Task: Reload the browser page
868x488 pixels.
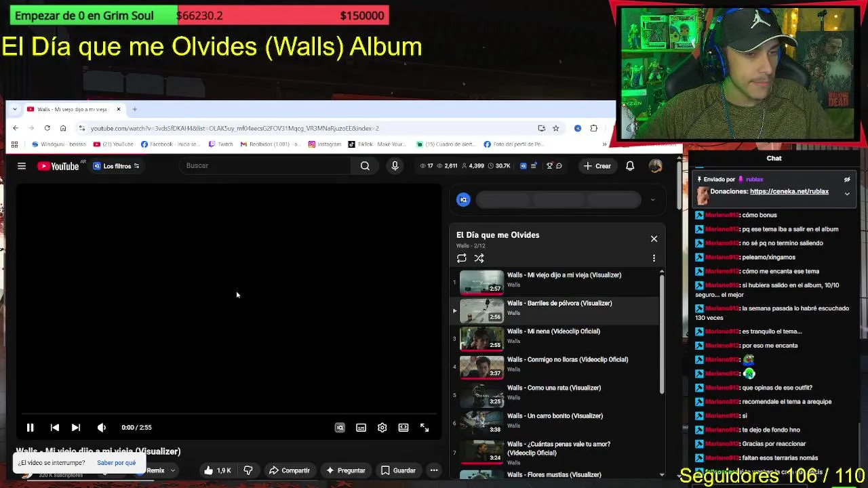Action: click(x=47, y=128)
